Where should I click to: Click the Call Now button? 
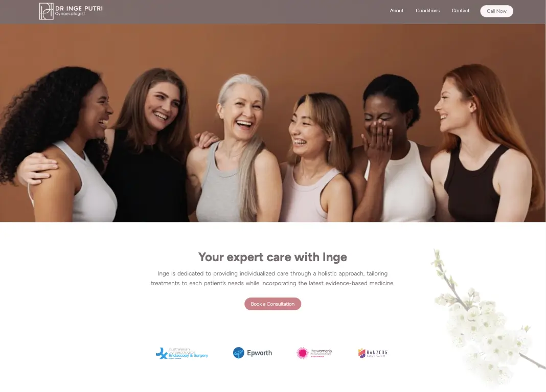coord(496,11)
